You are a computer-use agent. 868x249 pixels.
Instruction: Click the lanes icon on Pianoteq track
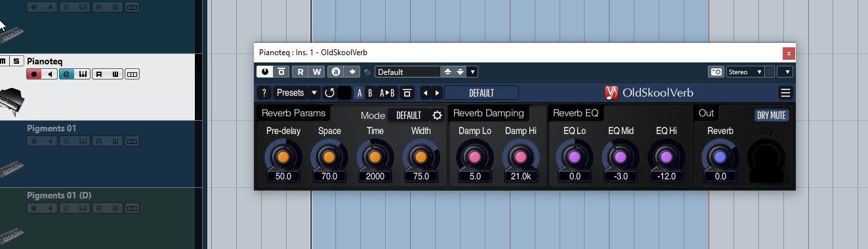tap(133, 74)
